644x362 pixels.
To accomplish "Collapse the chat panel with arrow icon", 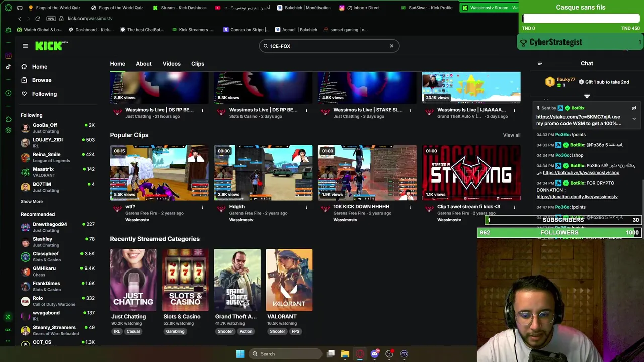I will tap(540, 63).
